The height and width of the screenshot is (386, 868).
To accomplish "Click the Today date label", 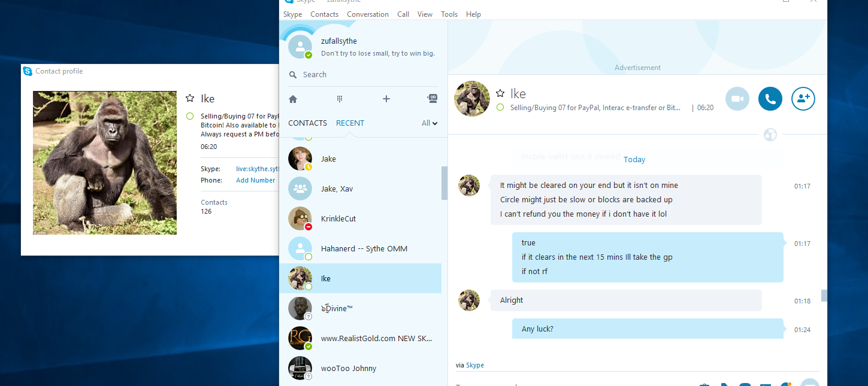I will 634,160.
